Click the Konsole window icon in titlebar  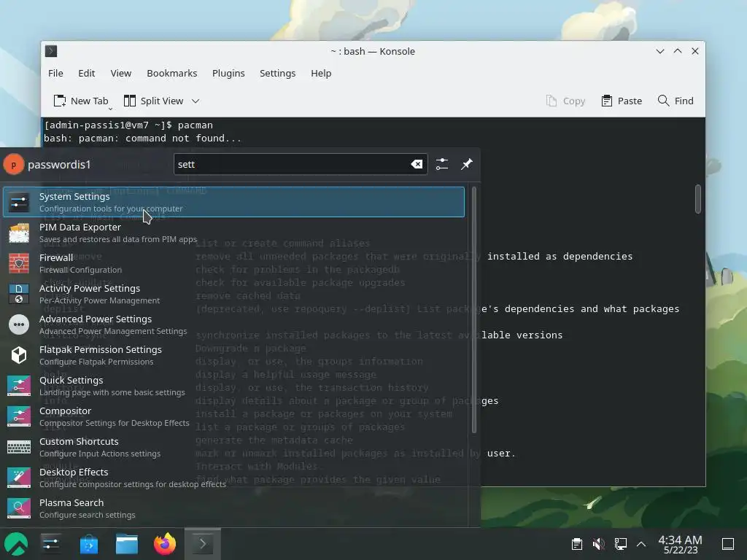pos(51,51)
